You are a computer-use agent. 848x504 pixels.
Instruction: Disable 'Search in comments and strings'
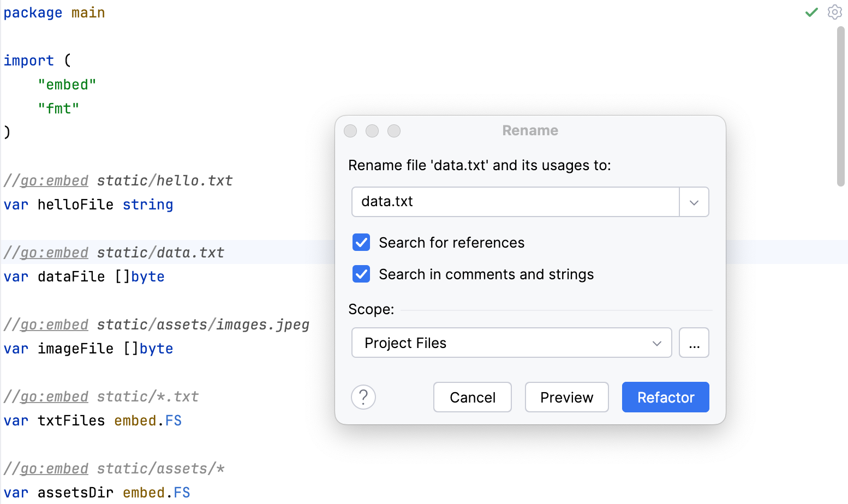click(361, 274)
